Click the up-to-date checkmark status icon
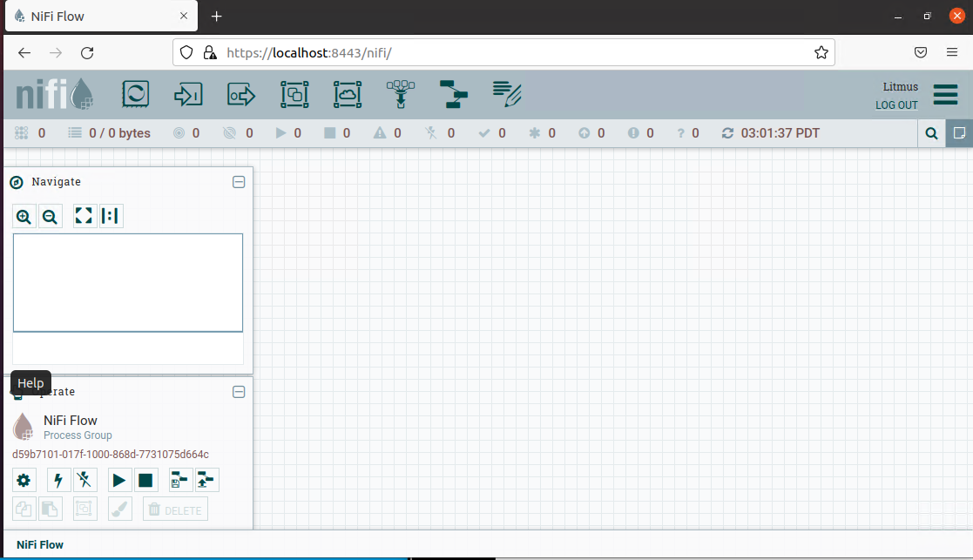Viewport: 973px width, 560px height. pos(484,133)
